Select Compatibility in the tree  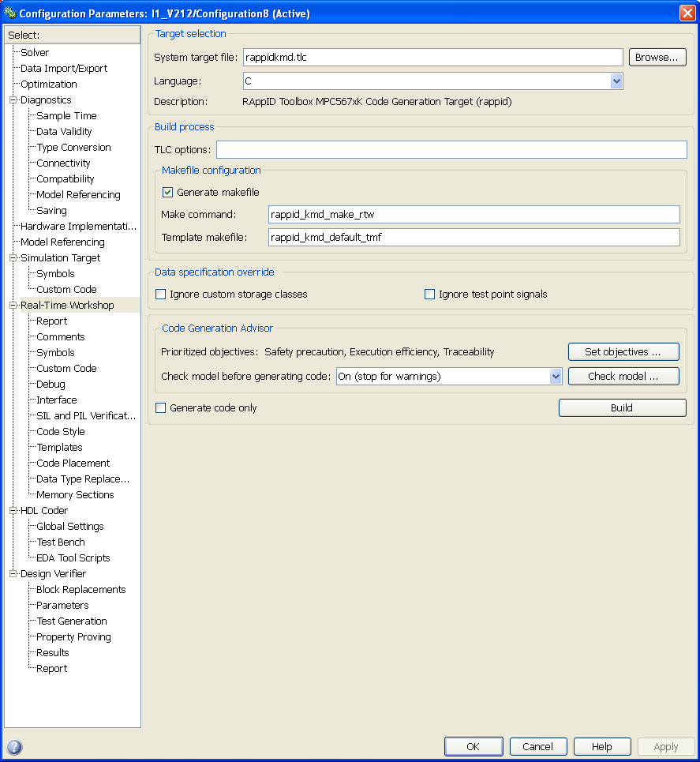click(x=65, y=178)
